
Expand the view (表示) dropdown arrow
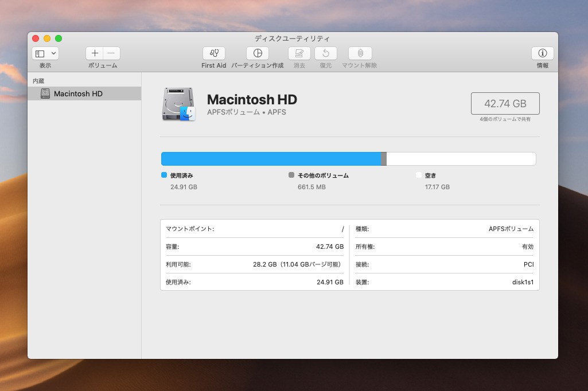pyautogui.click(x=54, y=53)
